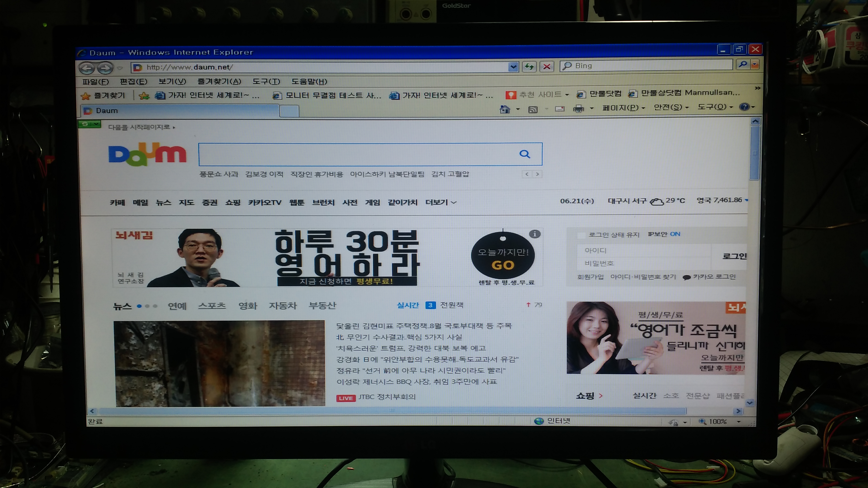
Task: Open the 보기(V) menu
Action: [x=172, y=82]
